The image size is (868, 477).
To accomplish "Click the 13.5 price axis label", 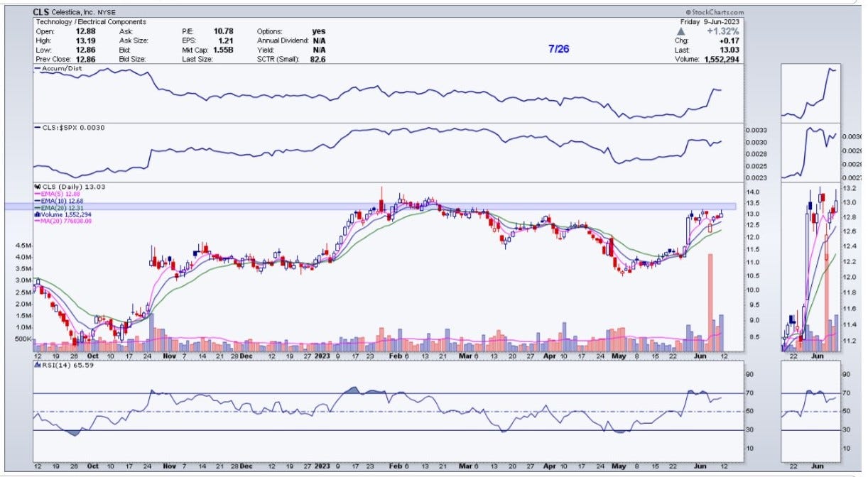I will pos(752,204).
